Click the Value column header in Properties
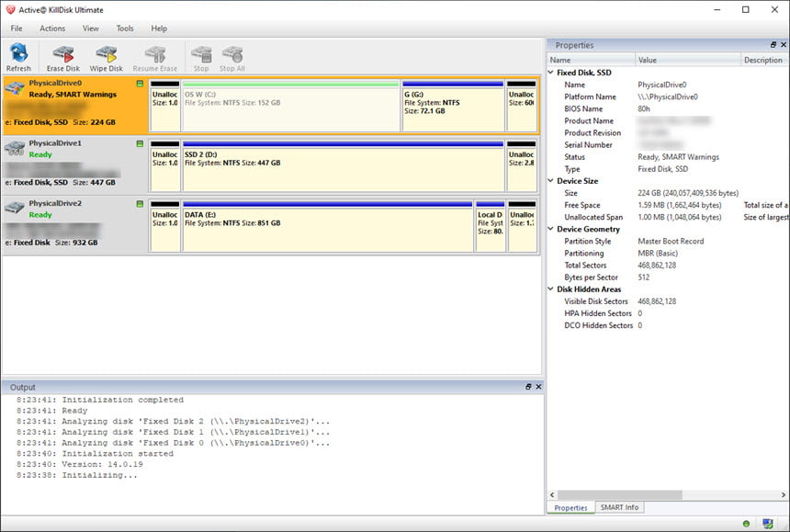790x532 pixels. pyautogui.click(x=688, y=60)
